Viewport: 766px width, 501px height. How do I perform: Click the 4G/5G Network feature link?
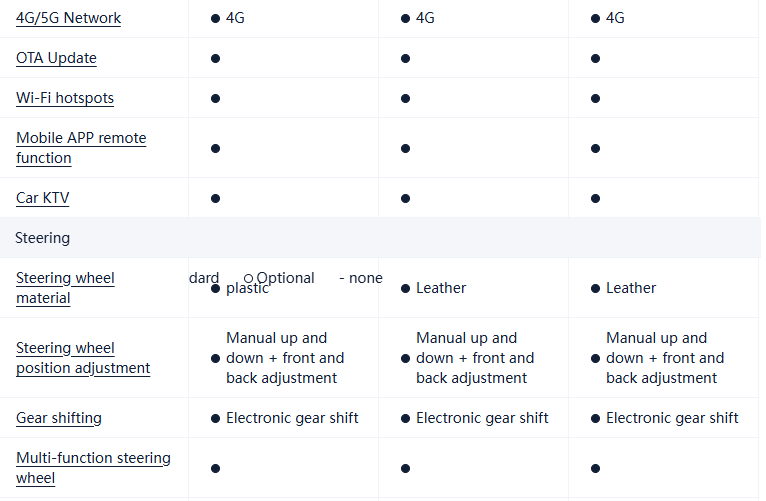tap(68, 18)
